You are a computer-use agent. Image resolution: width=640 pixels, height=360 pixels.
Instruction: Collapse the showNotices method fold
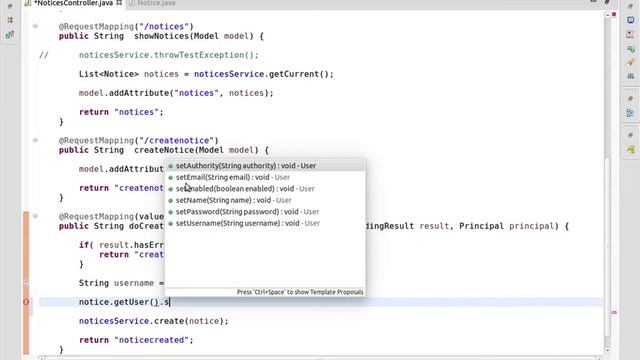(x=36, y=26)
